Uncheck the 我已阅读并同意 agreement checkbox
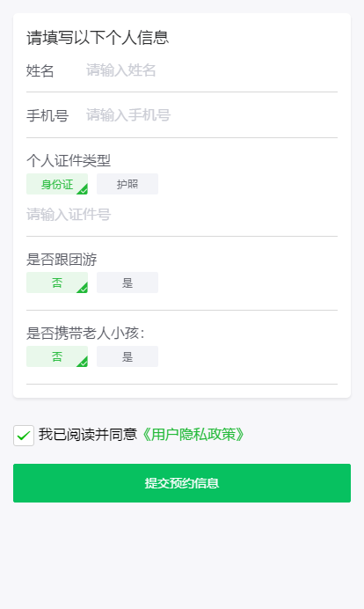The image size is (364, 609). 24,436
